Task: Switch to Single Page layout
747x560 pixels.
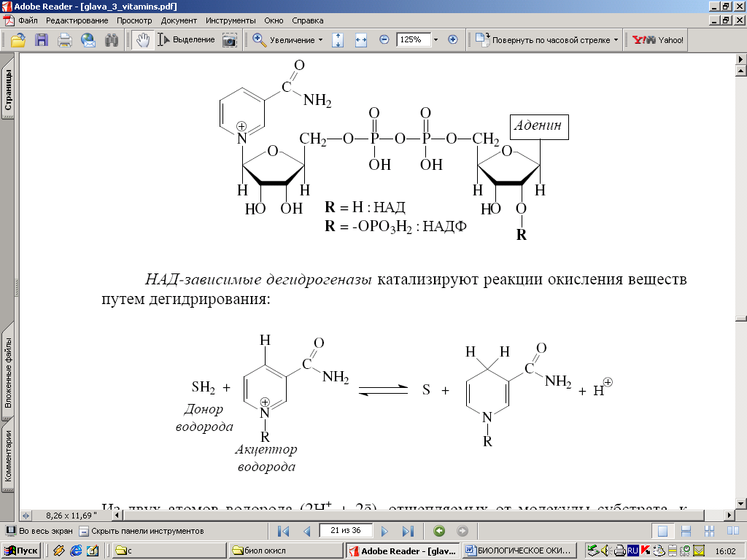Action: coord(662,531)
